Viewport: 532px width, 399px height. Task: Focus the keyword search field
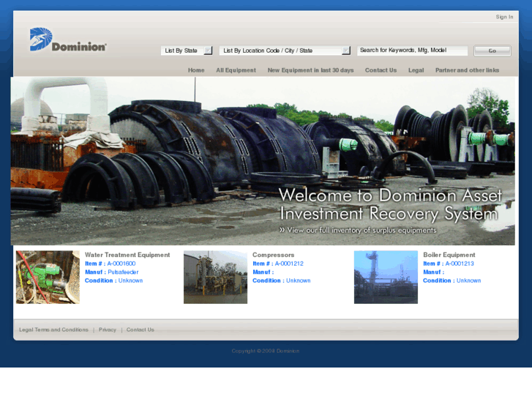pyautogui.click(x=412, y=51)
